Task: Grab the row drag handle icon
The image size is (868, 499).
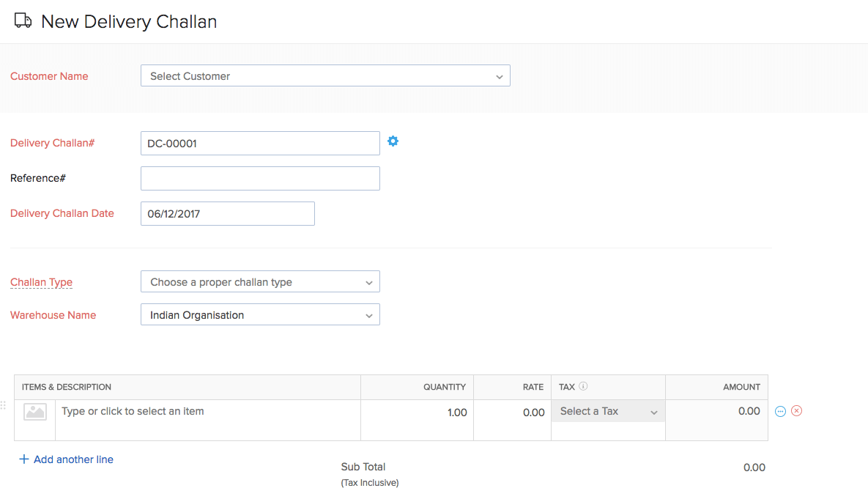Action: 4,405
